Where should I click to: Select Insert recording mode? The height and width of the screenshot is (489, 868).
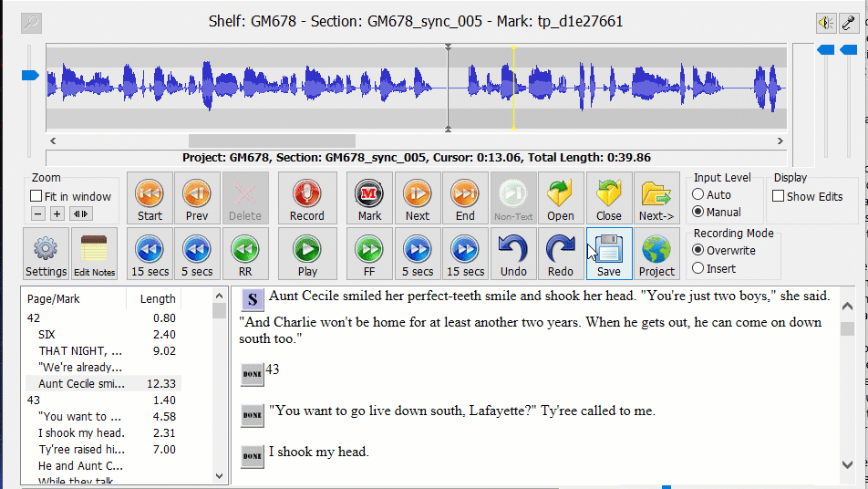[698, 268]
